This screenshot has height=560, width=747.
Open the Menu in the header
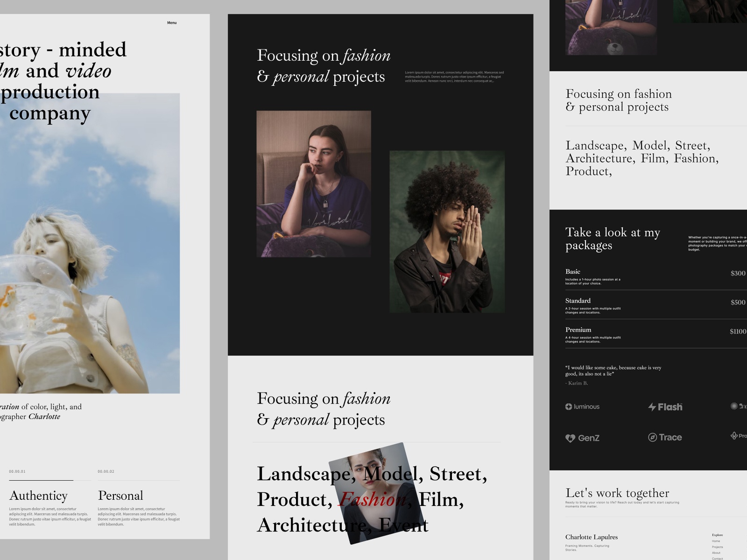[x=172, y=22]
